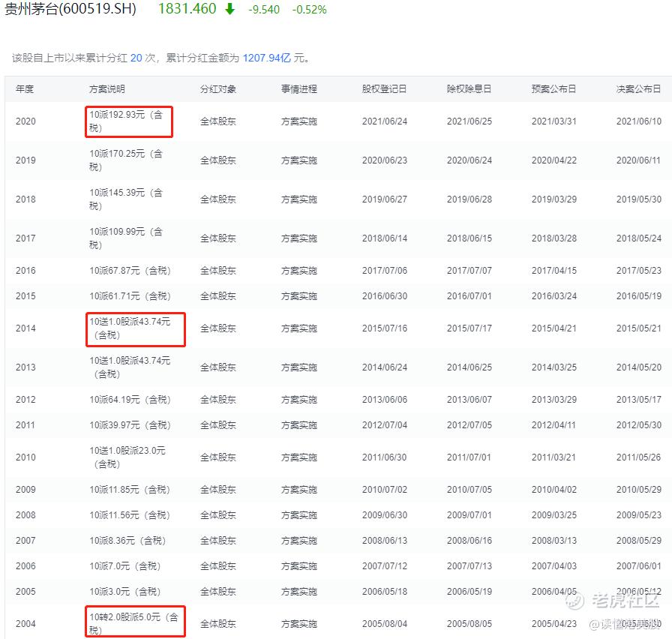The width and height of the screenshot is (672, 639).
Task: Click the 分红对象 column header
Action: coord(218,89)
